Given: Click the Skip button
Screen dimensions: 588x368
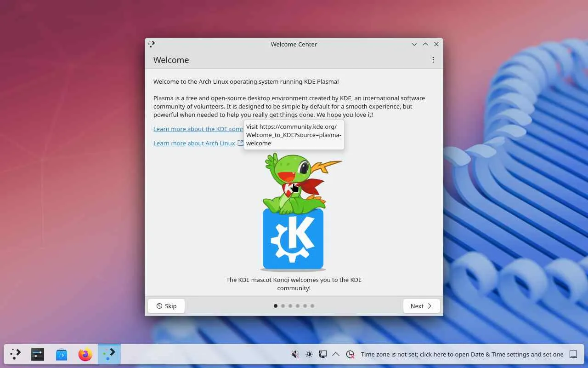Looking at the screenshot, I should tap(166, 306).
